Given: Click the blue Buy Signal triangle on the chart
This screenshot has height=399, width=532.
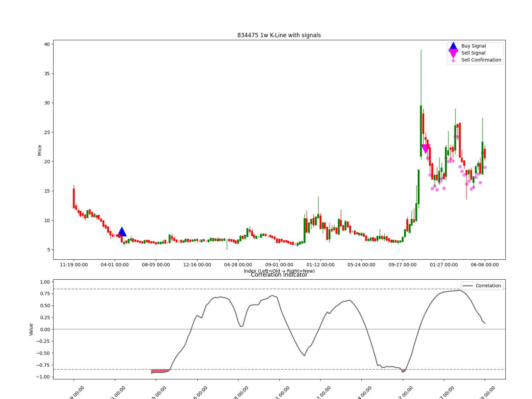Looking at the screenshot, I should 122,232.
